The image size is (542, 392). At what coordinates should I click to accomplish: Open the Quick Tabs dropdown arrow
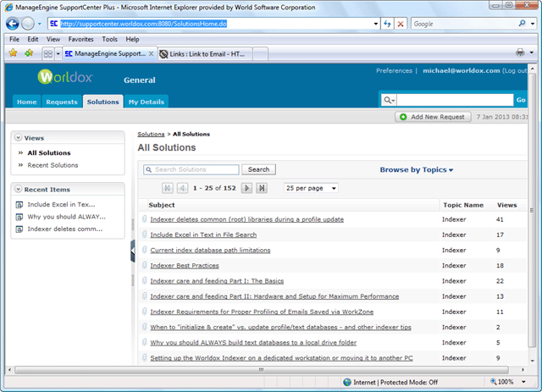pos(58,53)
